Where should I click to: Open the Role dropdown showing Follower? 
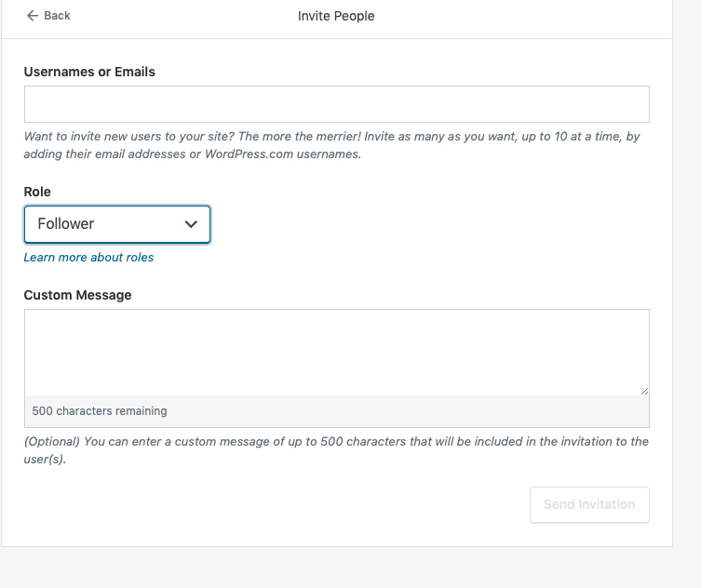(117, 224)
